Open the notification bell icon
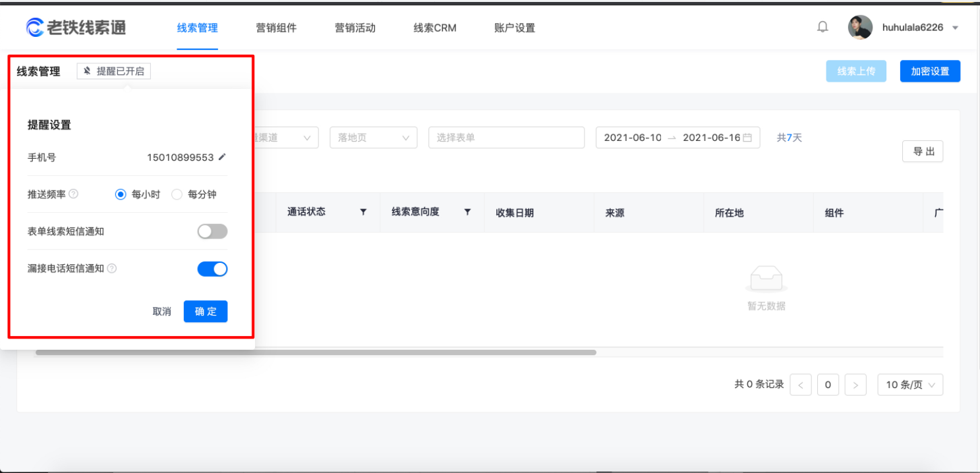Viewport: 980px width, 473px height. (822, 26)
